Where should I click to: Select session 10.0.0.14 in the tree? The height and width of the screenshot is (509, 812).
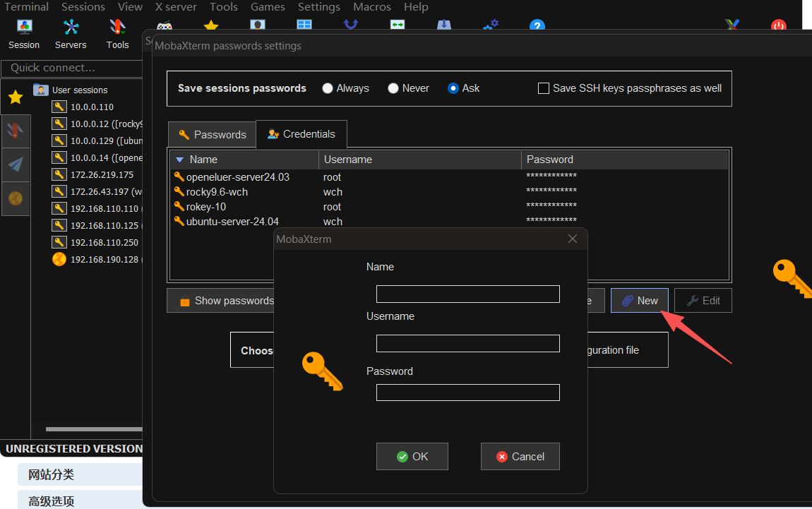click(97, 157)
